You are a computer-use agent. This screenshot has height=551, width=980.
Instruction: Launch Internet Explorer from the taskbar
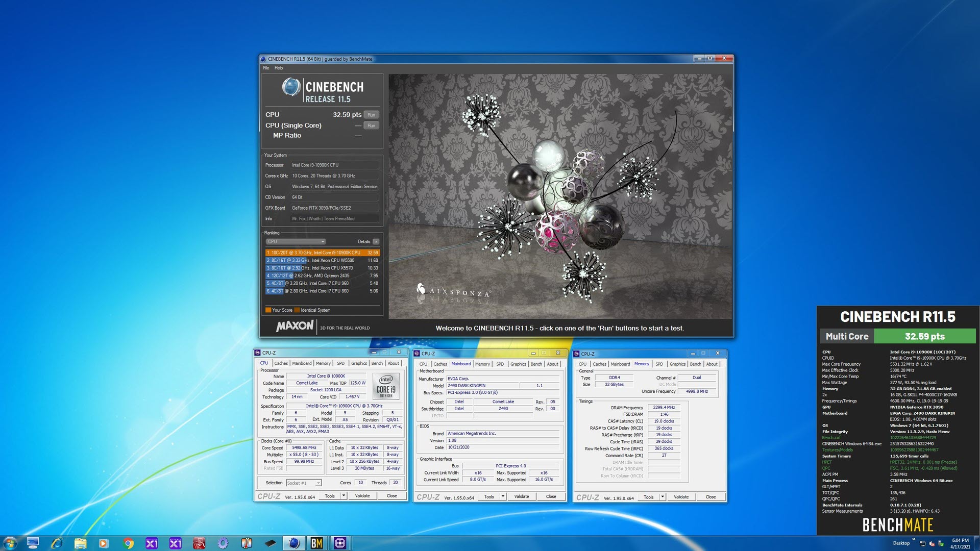pos(57,543)
